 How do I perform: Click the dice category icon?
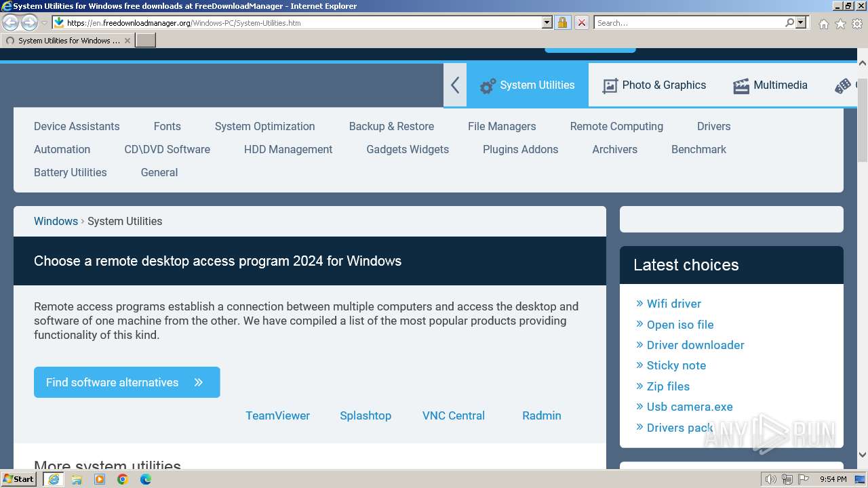[843, 86]
